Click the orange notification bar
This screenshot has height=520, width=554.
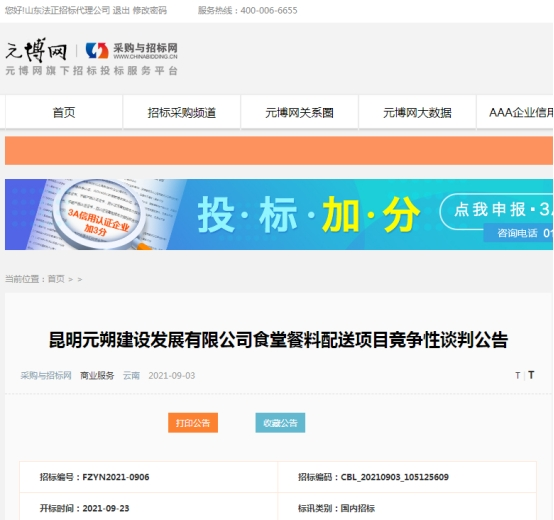point(279,150)
